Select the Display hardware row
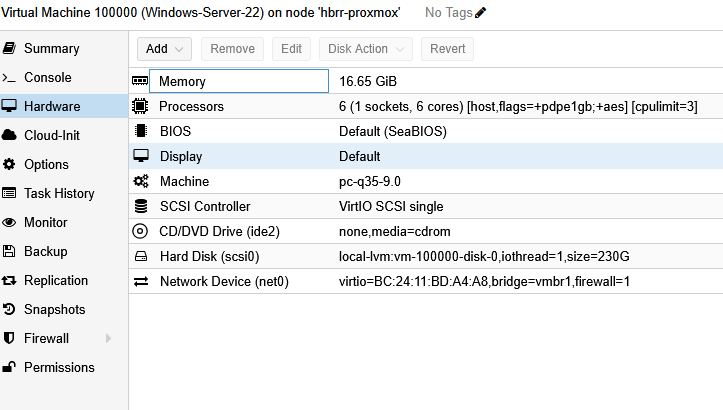Image resolution: width=723 pixels, height=410 pixels. pyautogui.click(x=426, y=156)
